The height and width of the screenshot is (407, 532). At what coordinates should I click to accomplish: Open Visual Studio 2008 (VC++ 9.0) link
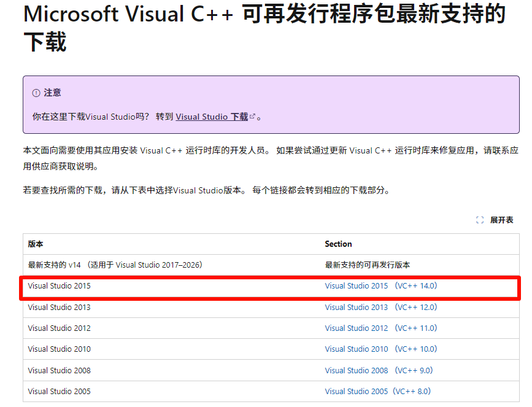pos(379,370)
